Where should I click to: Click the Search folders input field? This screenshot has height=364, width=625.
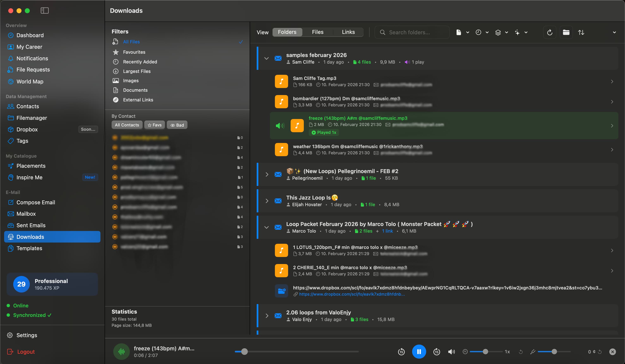tap(412, 32)
